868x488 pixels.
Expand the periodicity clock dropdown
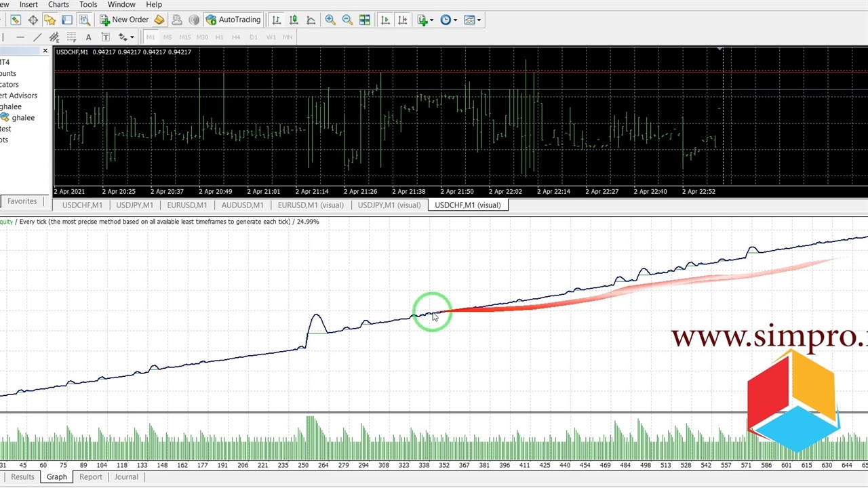click(448, 20)
